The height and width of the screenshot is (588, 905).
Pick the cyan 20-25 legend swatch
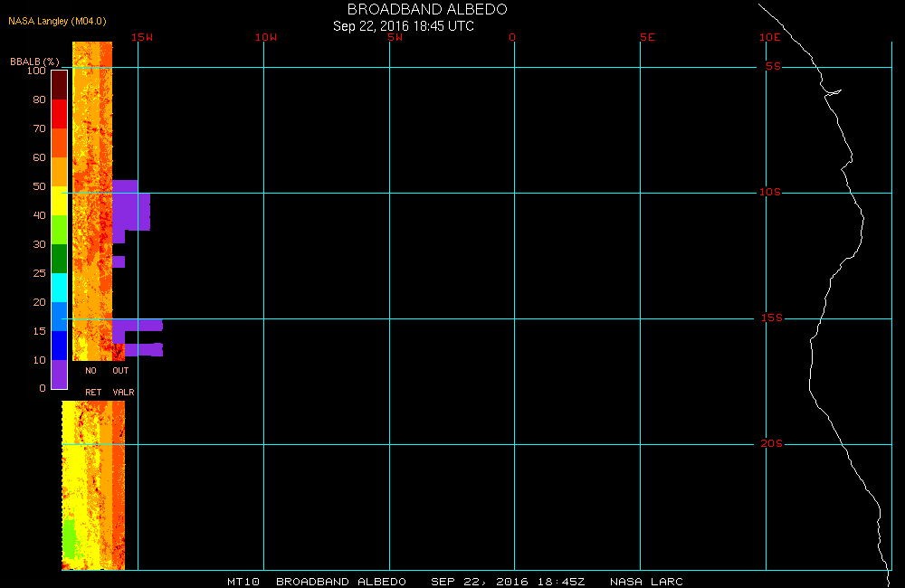60,288
